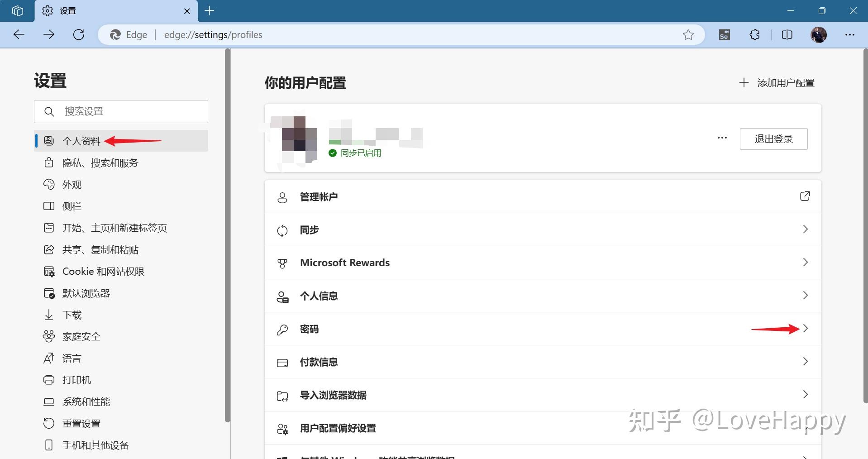Open 语言 settings section
This screenshot has height=459, width=868.
[x=121, y=358]
